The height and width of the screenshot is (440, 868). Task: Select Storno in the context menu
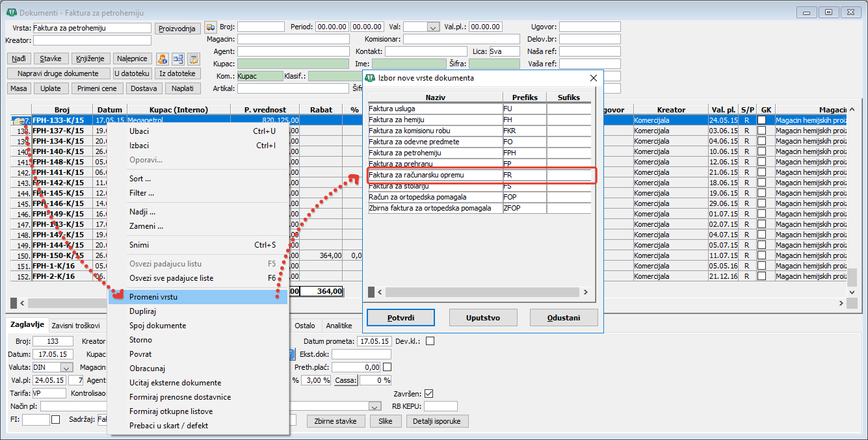140,340
